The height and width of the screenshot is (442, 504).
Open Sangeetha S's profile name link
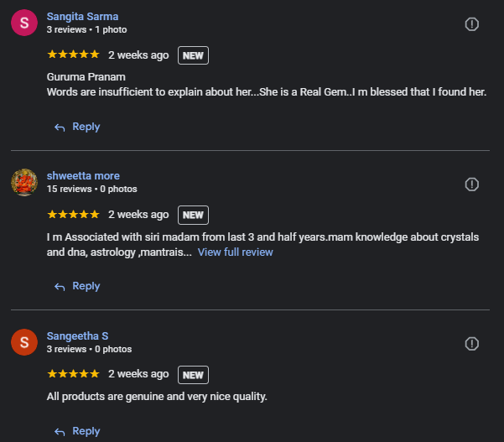pos(77,336)
